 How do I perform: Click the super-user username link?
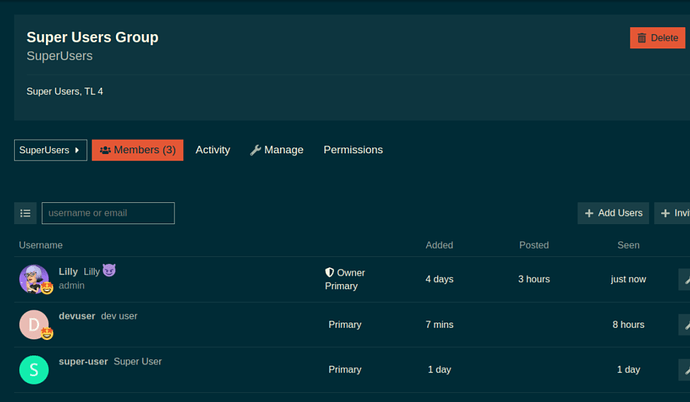tap(83, 362)
